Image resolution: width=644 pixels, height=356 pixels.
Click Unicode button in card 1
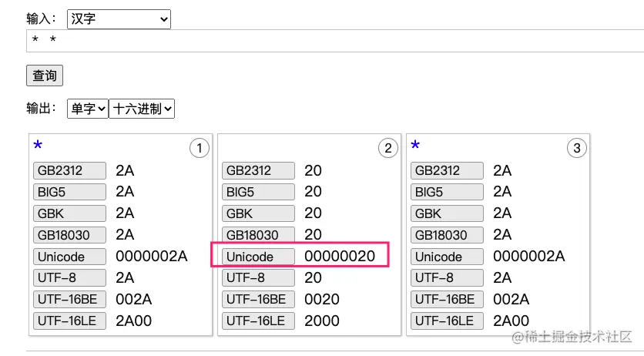69,257
